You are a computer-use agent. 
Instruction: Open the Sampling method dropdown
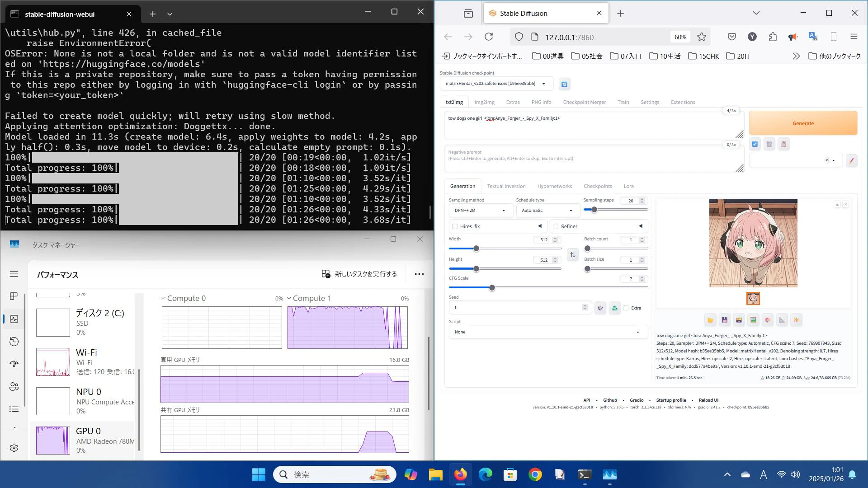coord(481,211)
